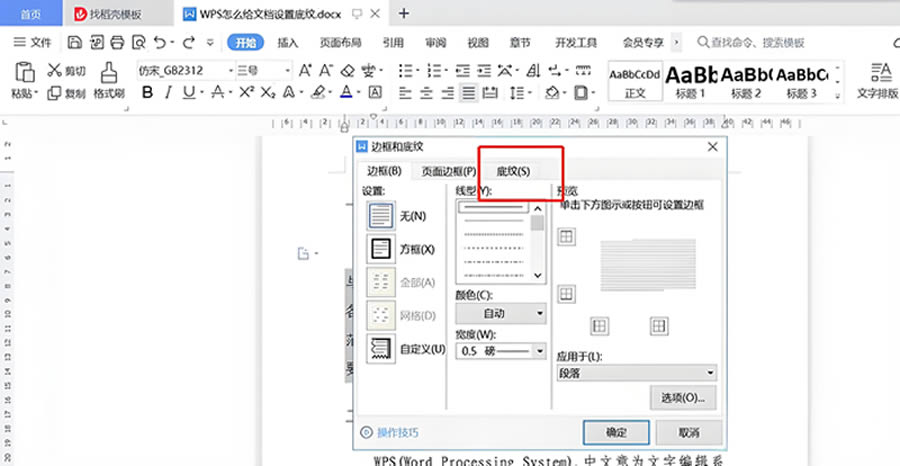The width and height of the screenshot is (900, 466).
Task: Apply Strikethrough formatting
Action: click(x=218, y=92)
